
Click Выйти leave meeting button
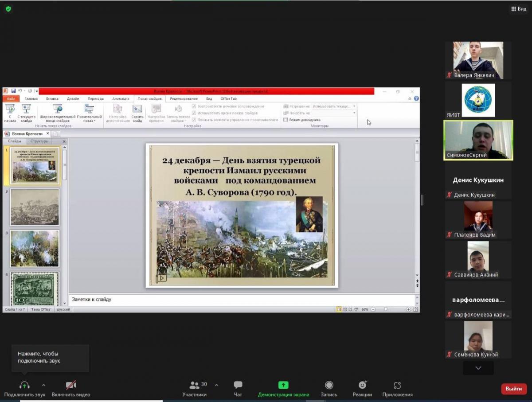(x=514, y=389)
